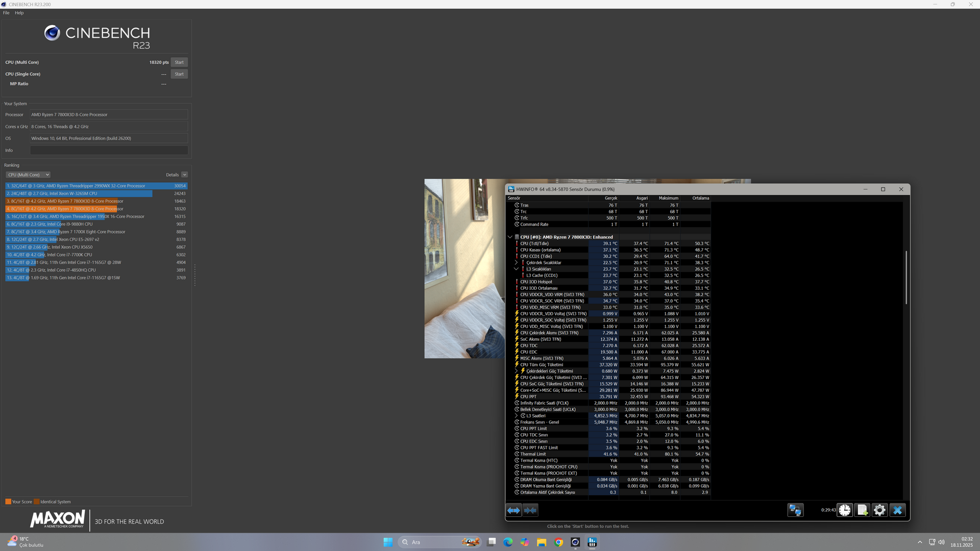Screen dimensions: 980x551
Task: Click the blue X icon in HWiNFO toolbar
Action: [897, 510]
